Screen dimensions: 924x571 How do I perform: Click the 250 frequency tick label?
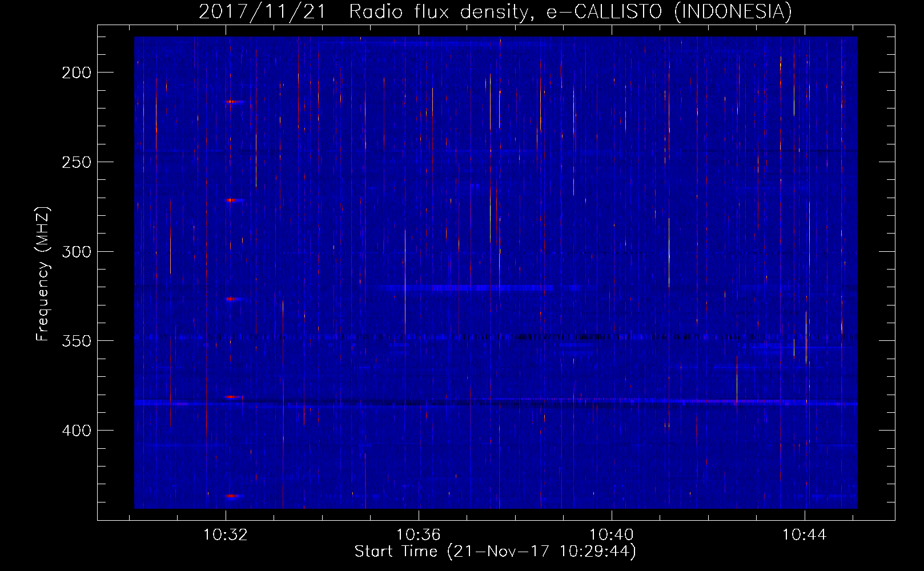pyautogui.click(x=77, y=162)
